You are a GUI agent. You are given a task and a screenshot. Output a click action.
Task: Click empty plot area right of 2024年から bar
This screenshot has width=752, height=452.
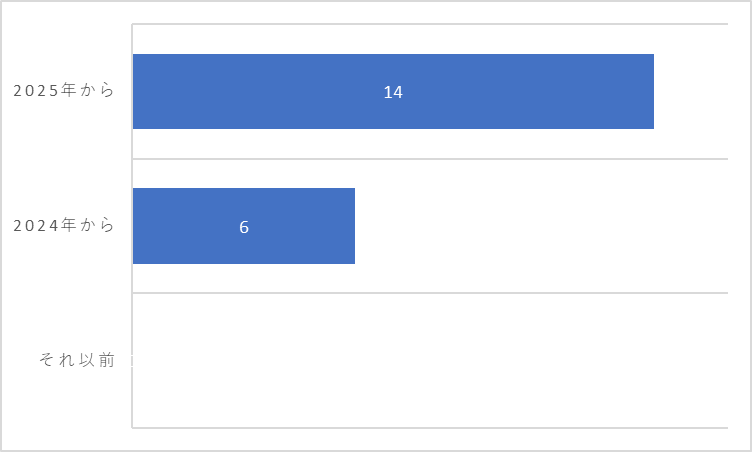click(542, 226)
